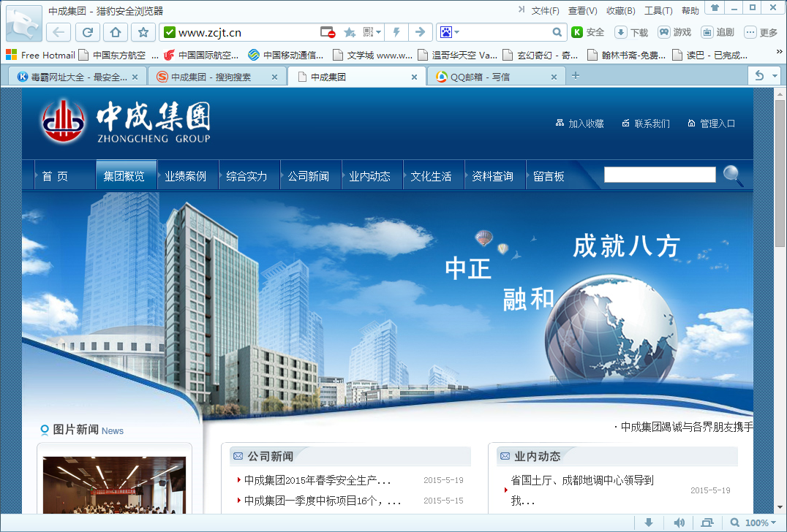Click the 游戏 gamepad toolbar button
This screenshot has width=787, height=532.
pos(674,32)
